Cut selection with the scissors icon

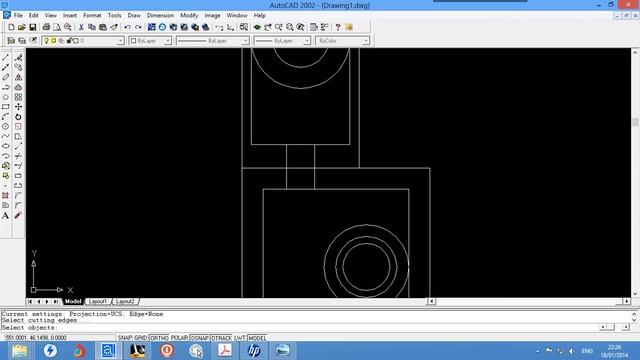tap(81, 27)
